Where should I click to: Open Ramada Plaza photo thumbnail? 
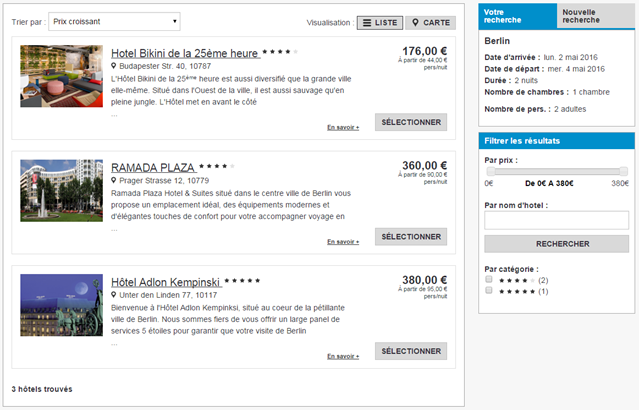click(x=60, y=191)
